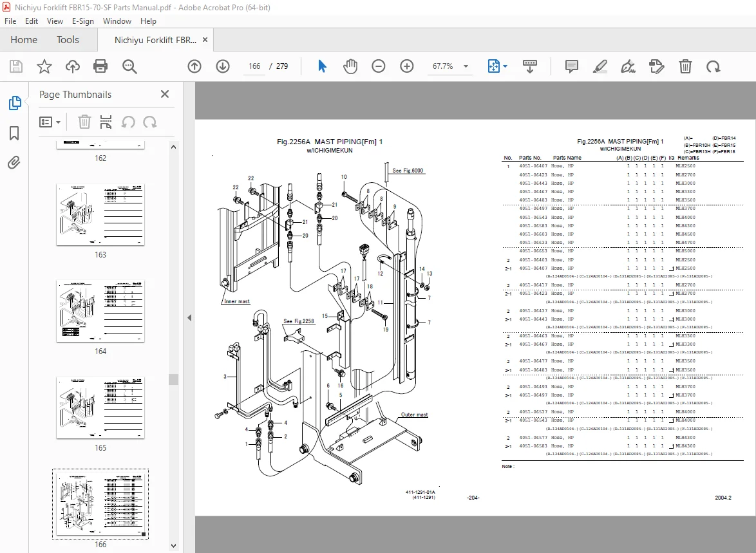Click the scrolling mode toolbar icon
The image size is (756, 553).
530,66
